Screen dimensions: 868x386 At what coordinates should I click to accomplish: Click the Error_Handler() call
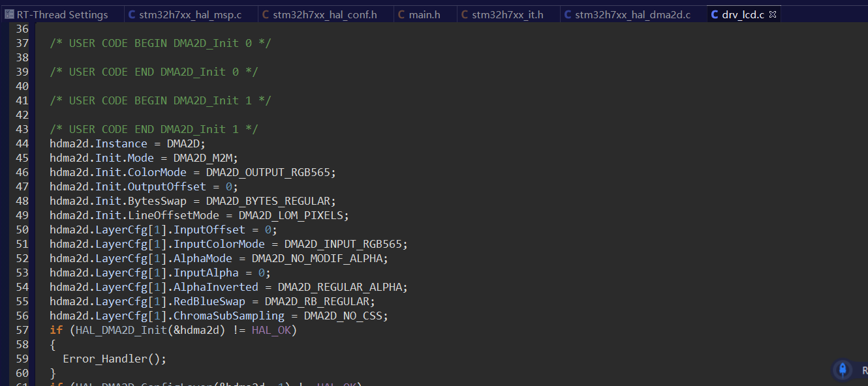115,359
